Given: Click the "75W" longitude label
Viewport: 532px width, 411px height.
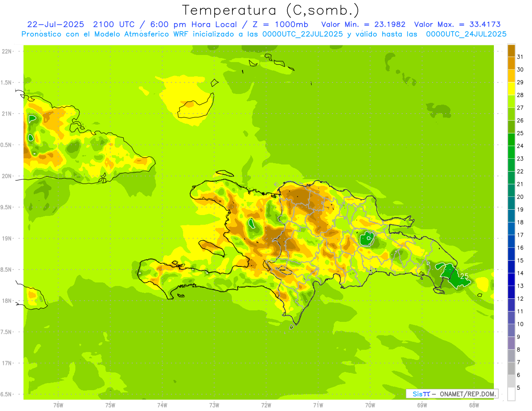Looking at the screenshot, I should pos(110,405).
